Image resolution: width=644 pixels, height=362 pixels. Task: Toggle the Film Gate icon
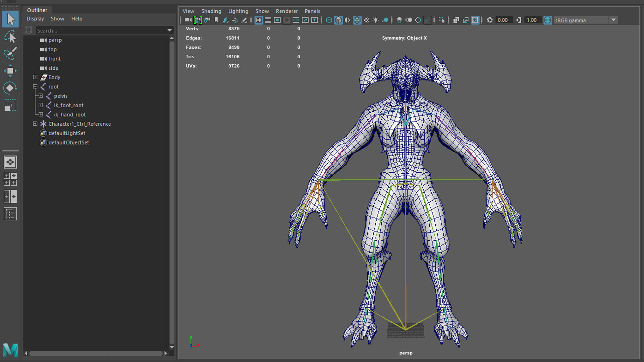[x=268, y=20]
